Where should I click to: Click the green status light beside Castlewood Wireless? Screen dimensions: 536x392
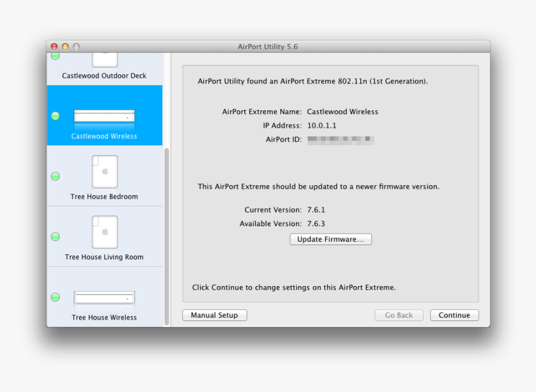pos(55,116)
